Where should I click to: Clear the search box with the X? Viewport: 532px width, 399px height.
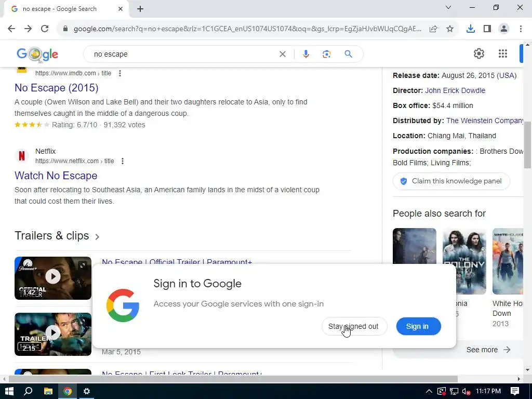coord(282,54)
